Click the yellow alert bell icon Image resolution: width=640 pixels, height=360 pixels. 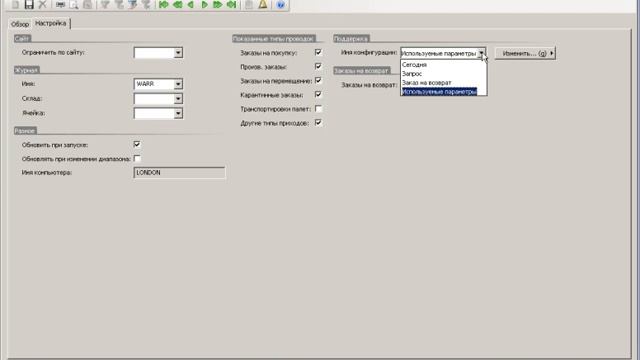click(x=263, y=4)
